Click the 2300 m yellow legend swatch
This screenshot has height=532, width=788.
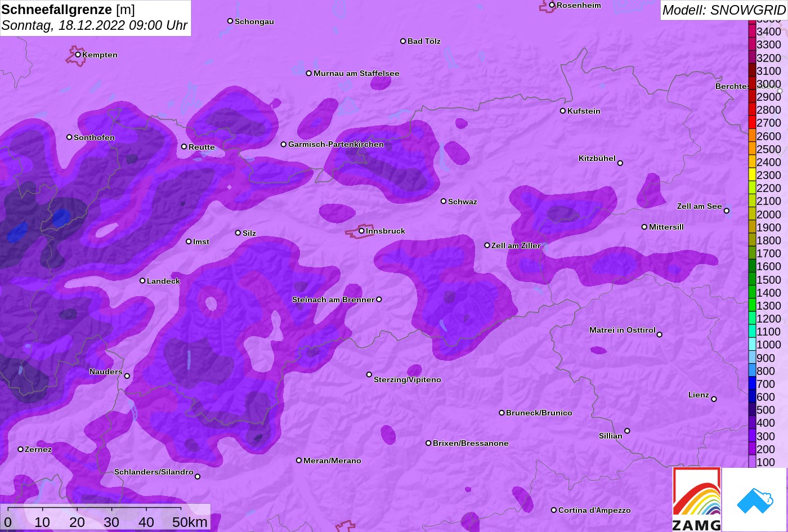(752, 175)
